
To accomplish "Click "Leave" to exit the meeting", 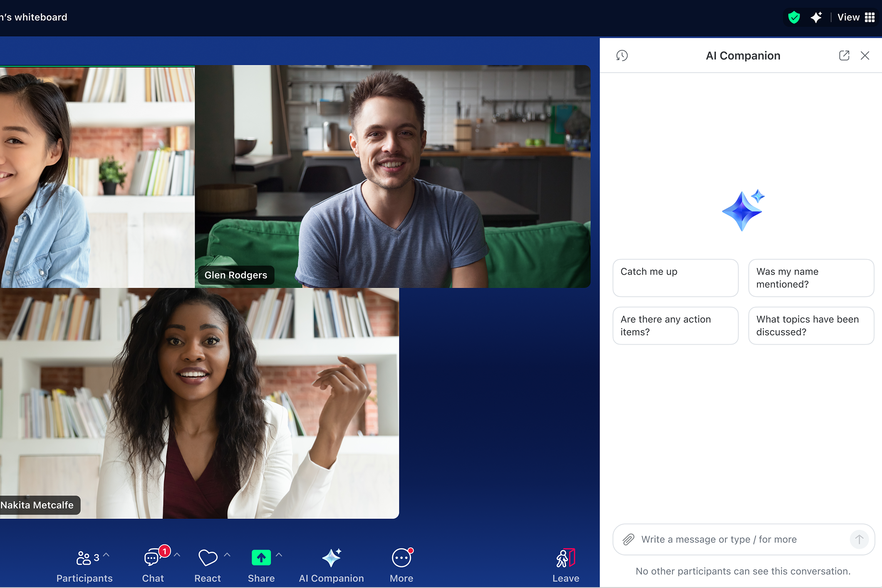I will point(565,563).
